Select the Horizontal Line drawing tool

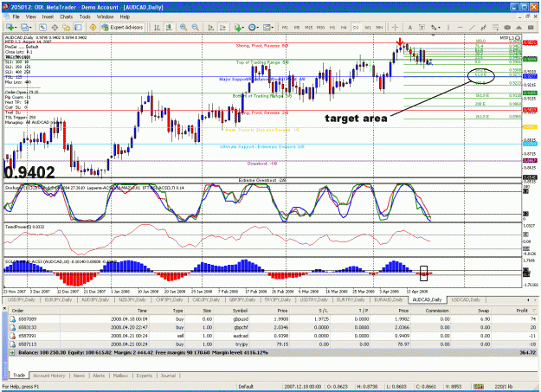pyautogui.click(x=460, y=28)
